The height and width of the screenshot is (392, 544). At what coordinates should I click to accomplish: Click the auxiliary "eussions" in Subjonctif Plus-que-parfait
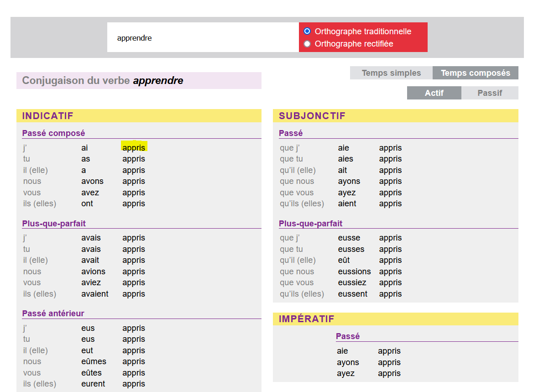[x=354, y=272]
